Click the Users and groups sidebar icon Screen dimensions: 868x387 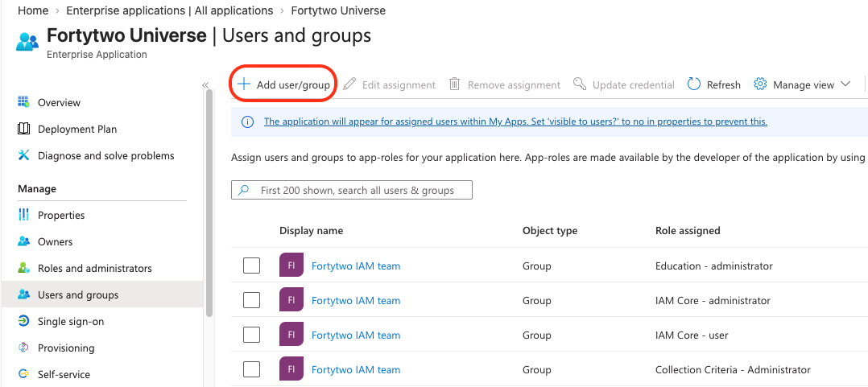pos(23,294)
